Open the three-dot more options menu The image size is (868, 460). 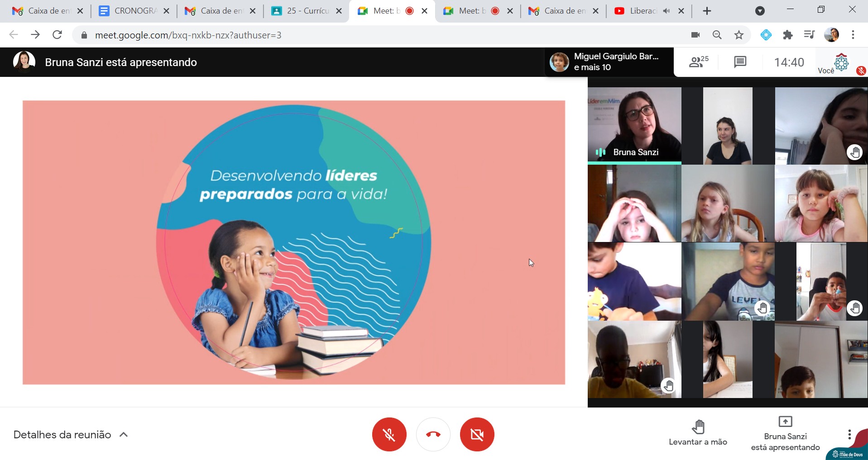849,435
